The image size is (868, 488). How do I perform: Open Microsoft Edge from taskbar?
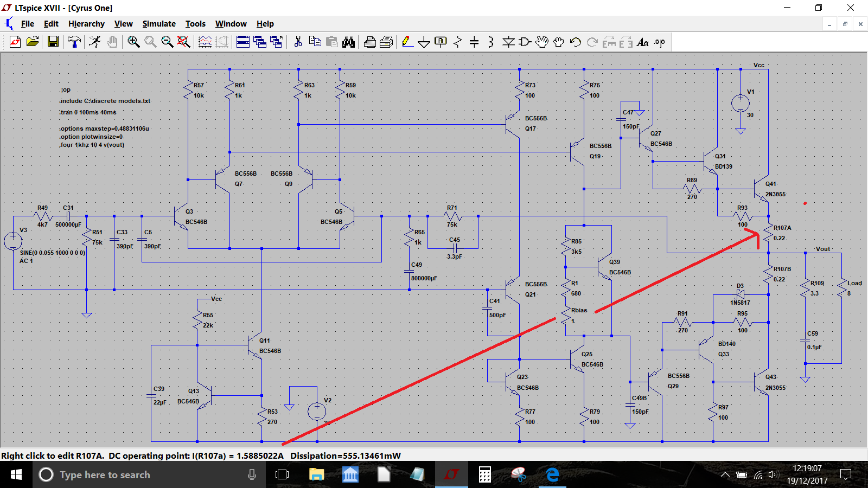552,474
